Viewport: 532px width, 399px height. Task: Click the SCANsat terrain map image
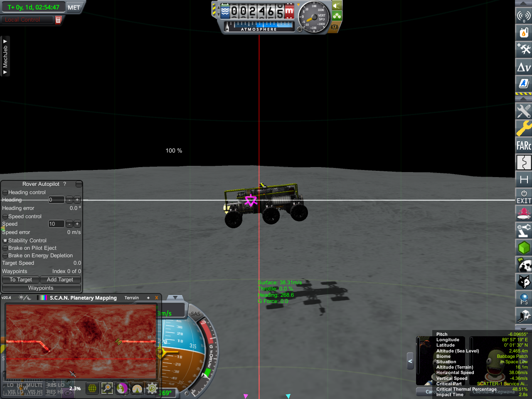click(x=81, y=341)
